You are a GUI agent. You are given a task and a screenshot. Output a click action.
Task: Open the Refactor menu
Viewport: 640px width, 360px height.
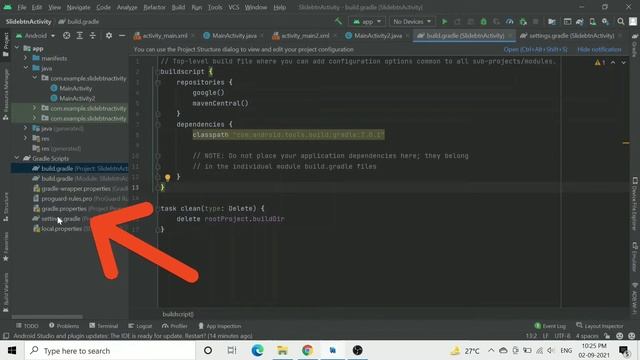154,7
